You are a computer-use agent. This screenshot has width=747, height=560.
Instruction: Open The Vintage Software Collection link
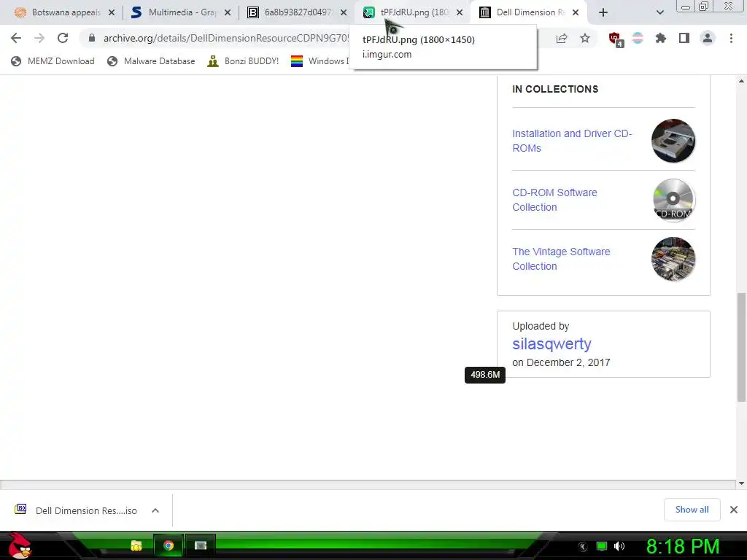pyautogui.click(x=561, y=259)
